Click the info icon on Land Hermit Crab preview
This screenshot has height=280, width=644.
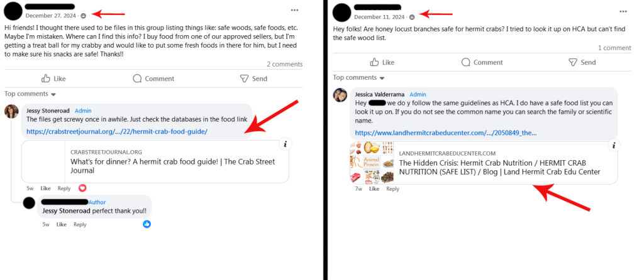[x=614, y=145]
